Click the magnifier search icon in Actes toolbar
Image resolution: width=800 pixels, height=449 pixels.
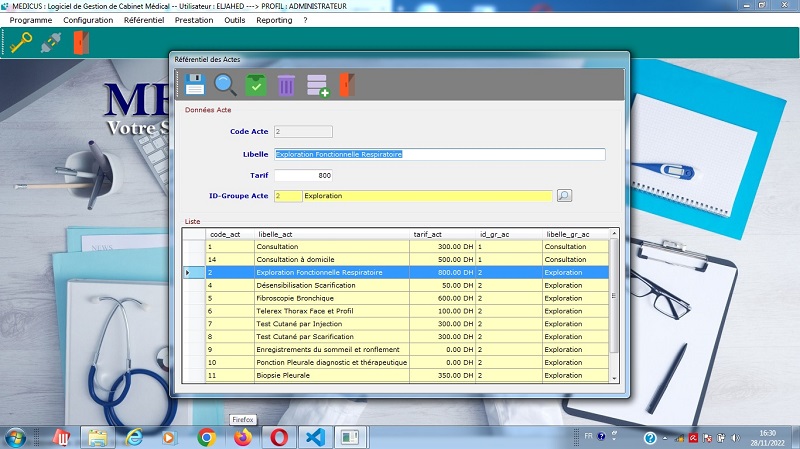coord(225,85)
